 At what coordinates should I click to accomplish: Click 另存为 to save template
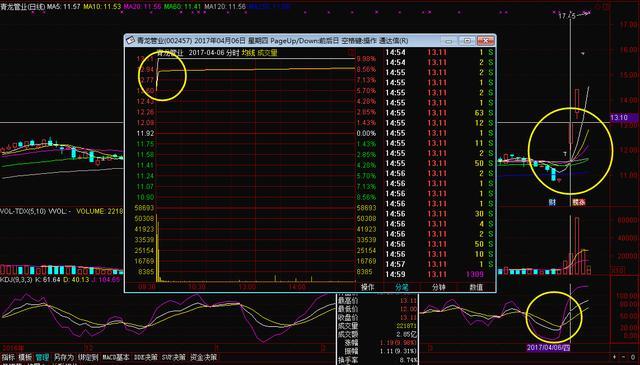click(64, 357)
